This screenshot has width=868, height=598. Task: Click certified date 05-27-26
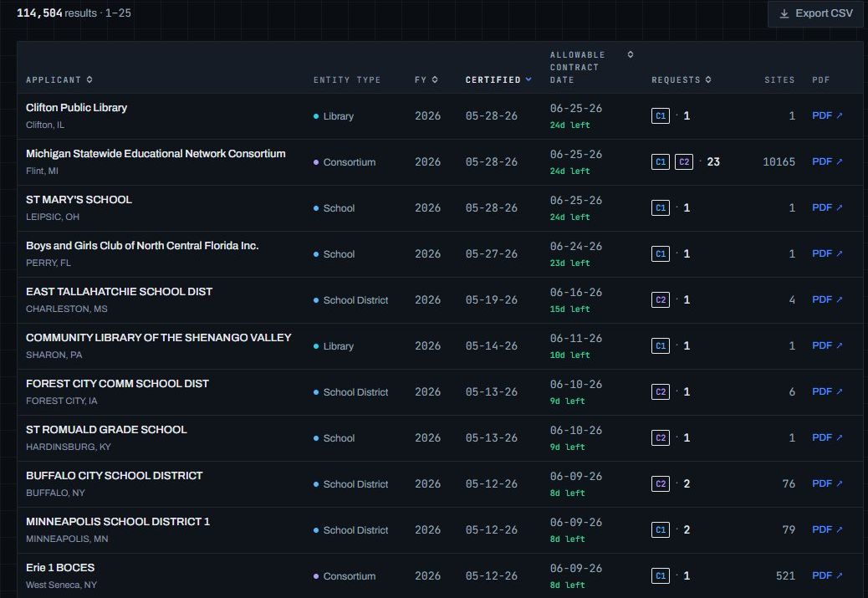tap(492, 253)
